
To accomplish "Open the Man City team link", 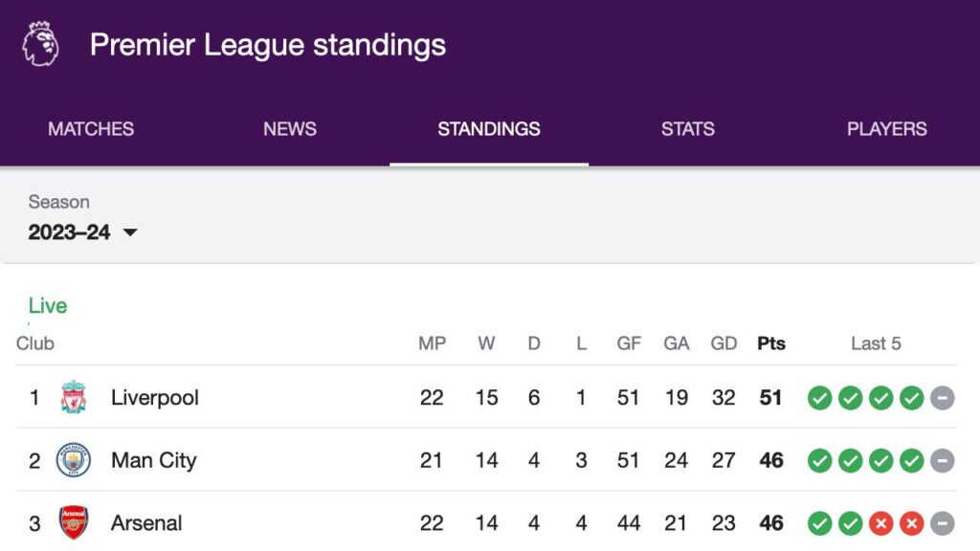I will click(x=153, y=460).
